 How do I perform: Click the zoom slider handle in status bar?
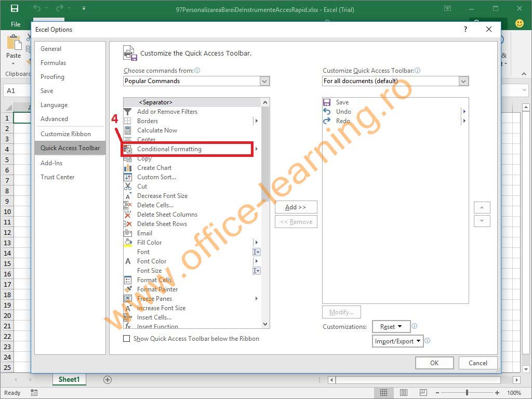point(467,393)
